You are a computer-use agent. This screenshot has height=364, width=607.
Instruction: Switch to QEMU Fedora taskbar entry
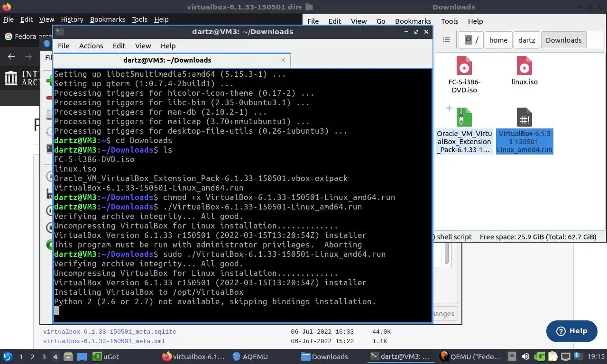(469, 356)
